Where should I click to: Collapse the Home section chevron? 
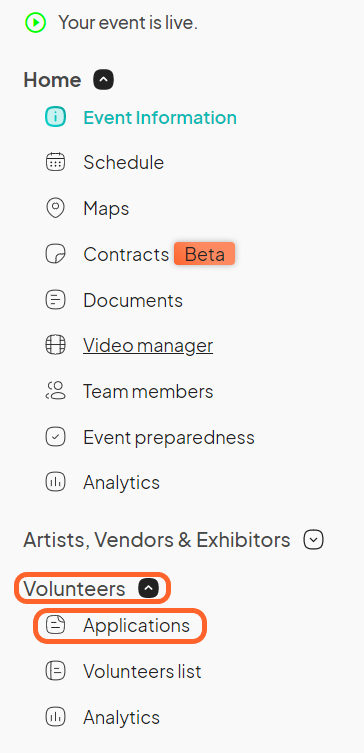(x=104, y=80)
